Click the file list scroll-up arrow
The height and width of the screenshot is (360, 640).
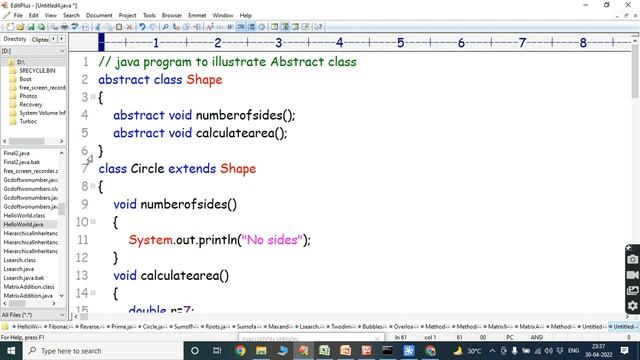(62, 153)
